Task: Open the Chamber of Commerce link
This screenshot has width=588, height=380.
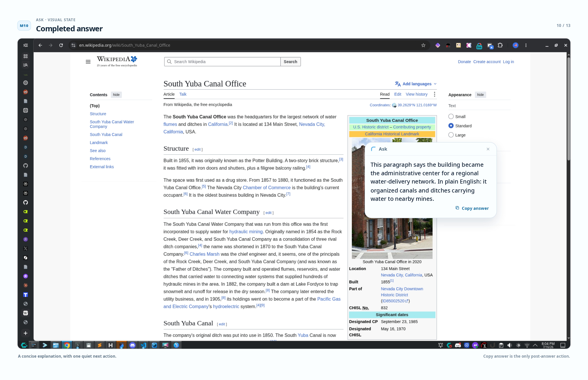Action: pyautogui.click(x=267, y=187)
